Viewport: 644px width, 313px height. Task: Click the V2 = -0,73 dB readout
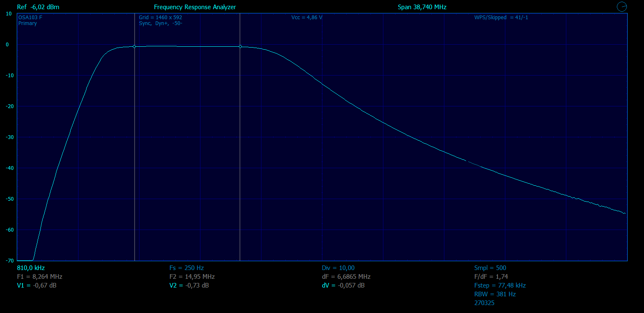click(x=189, y=285)
